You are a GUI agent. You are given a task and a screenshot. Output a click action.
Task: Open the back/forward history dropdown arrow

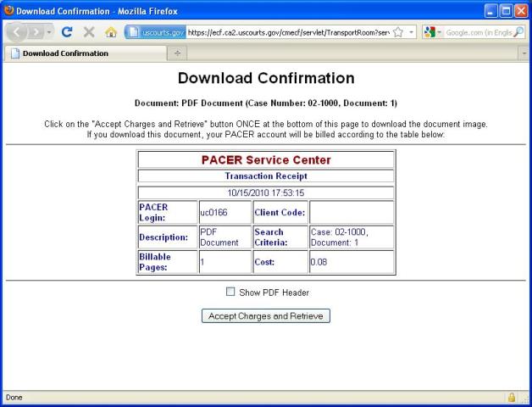[x=49, y=32]
